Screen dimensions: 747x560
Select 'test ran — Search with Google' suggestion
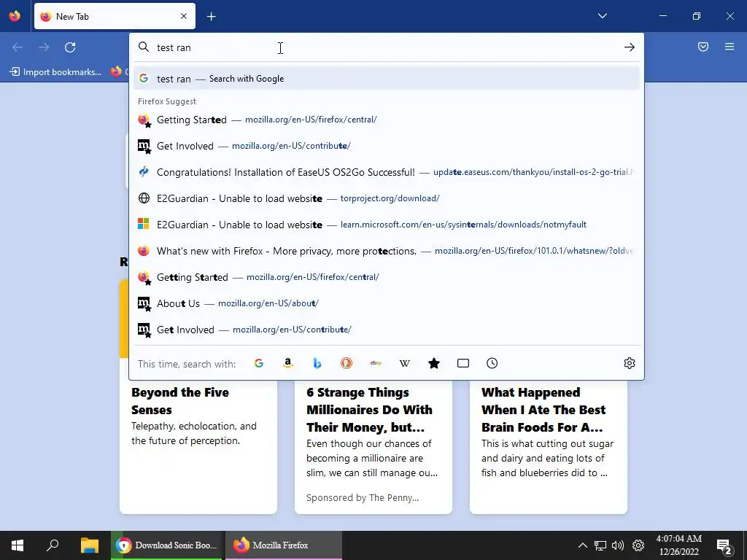(x=387, y=79)
